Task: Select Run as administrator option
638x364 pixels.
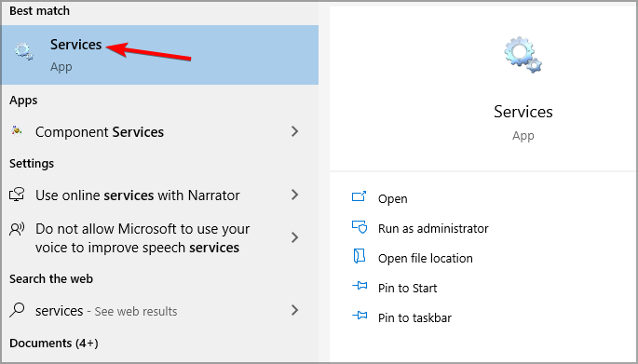Action: (433, 229)
